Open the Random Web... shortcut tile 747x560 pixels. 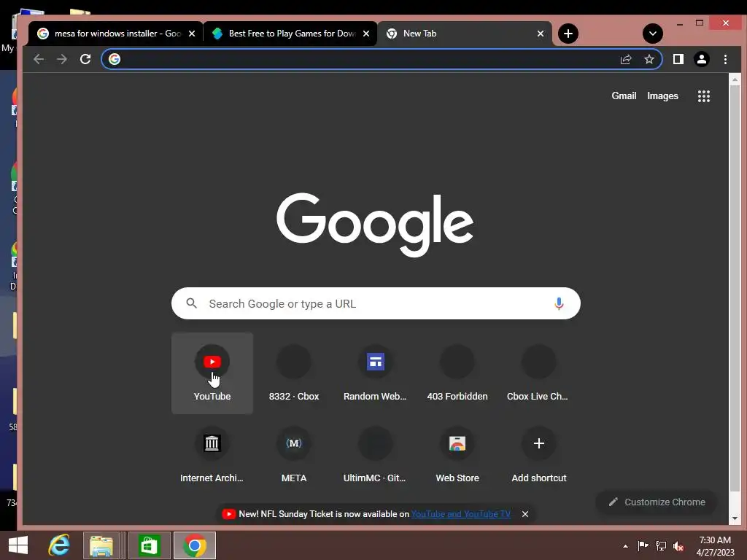[376, 373]
